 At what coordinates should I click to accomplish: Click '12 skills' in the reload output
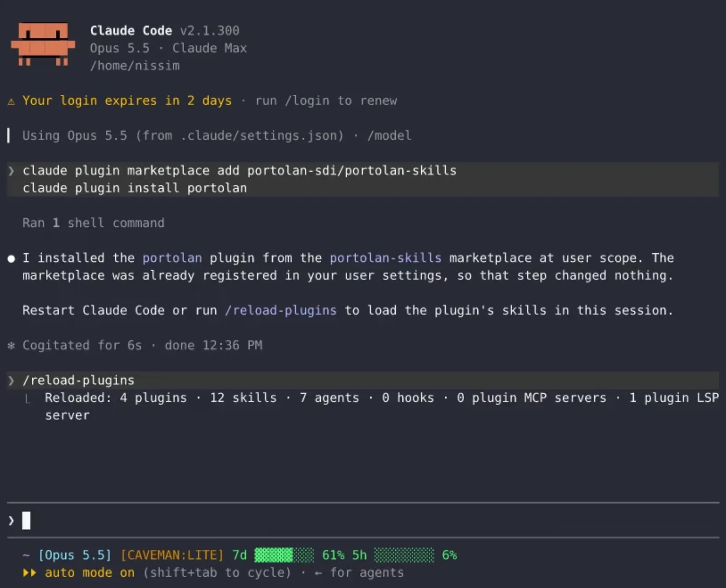[x=243, y=398]
